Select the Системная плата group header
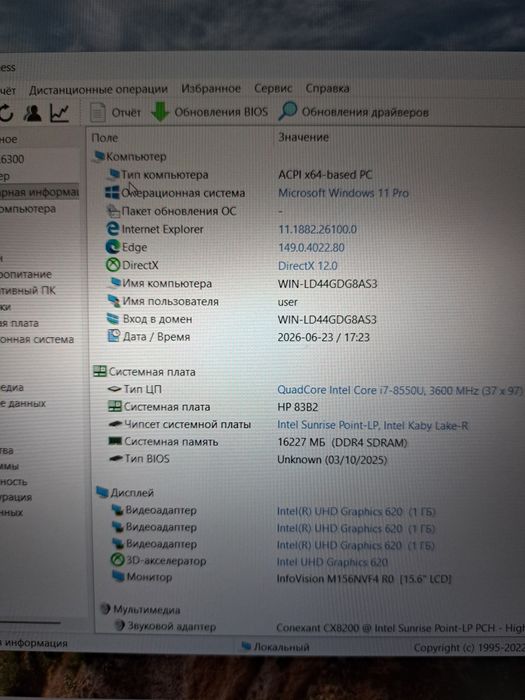This screenshot has height=700, width=525. click(144, 371)
